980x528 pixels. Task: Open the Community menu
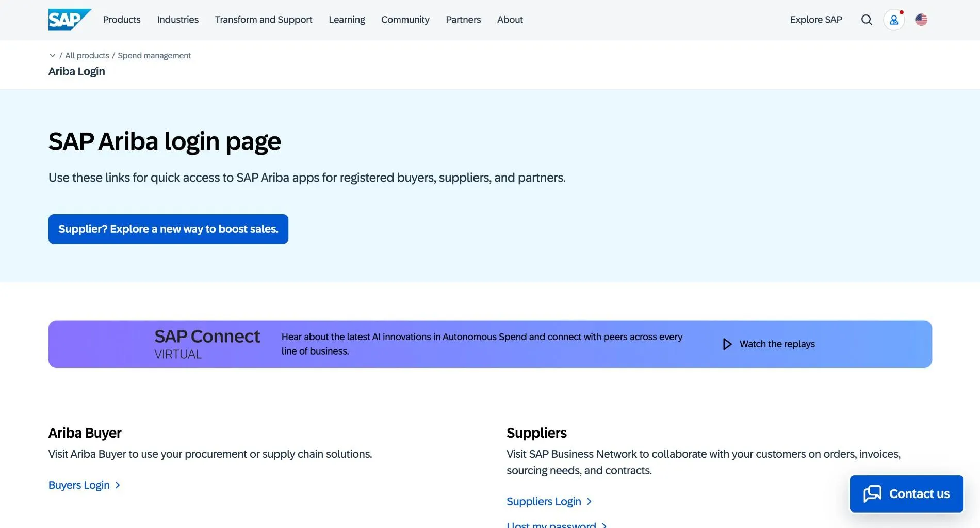405,20
